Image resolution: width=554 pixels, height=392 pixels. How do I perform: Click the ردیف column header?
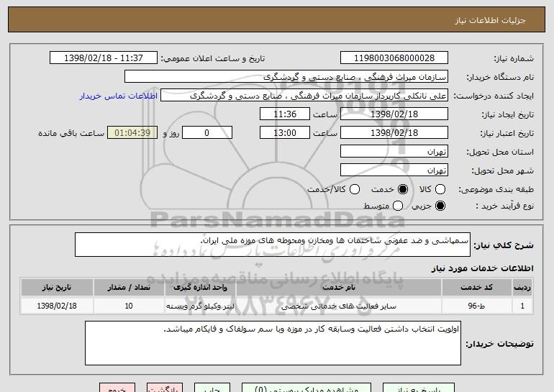[522, 287]
